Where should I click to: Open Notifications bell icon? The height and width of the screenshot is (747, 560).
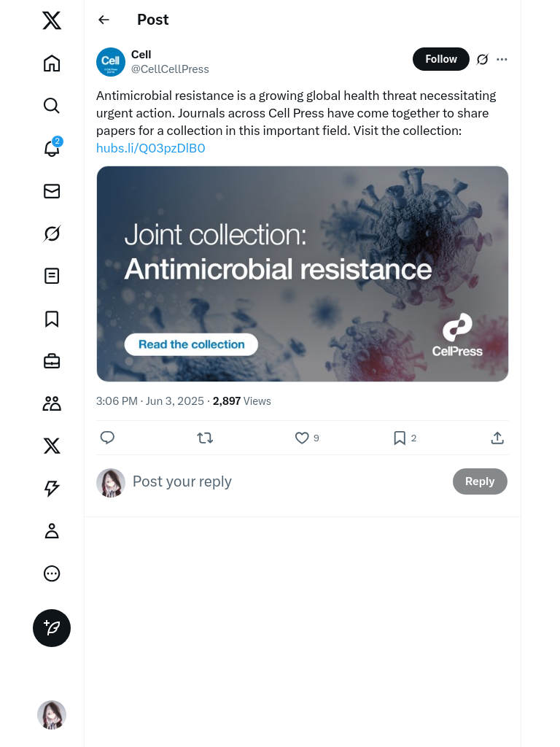tap(52, 148)
